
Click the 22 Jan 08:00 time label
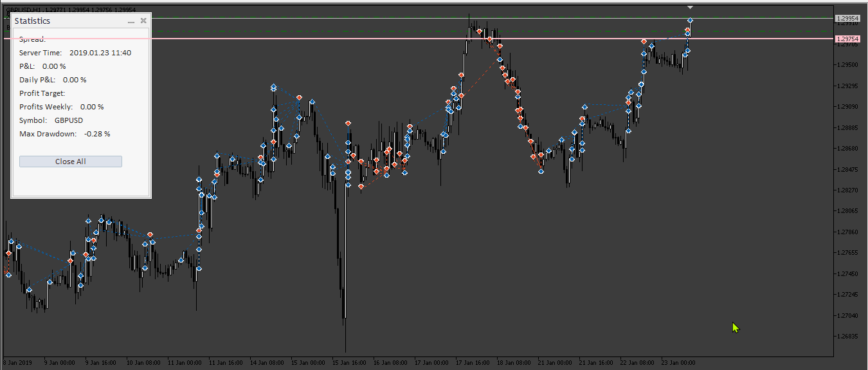pos(638,363)
